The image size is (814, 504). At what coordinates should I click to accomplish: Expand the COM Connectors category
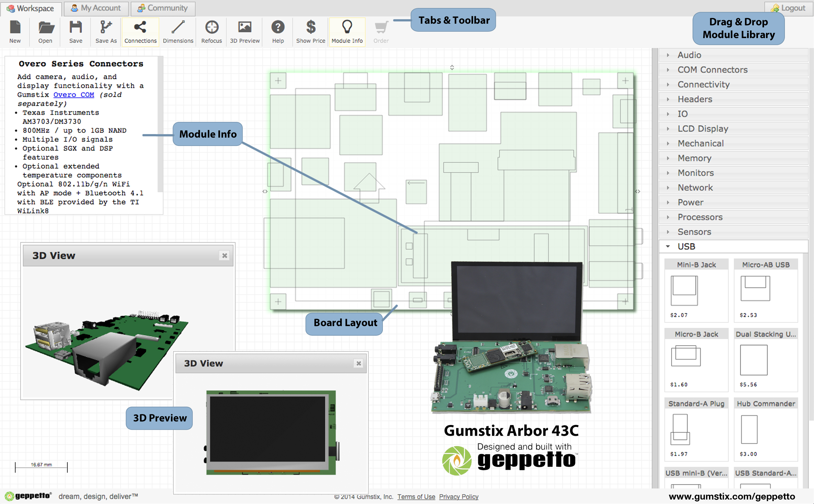(x=733, y=70)
